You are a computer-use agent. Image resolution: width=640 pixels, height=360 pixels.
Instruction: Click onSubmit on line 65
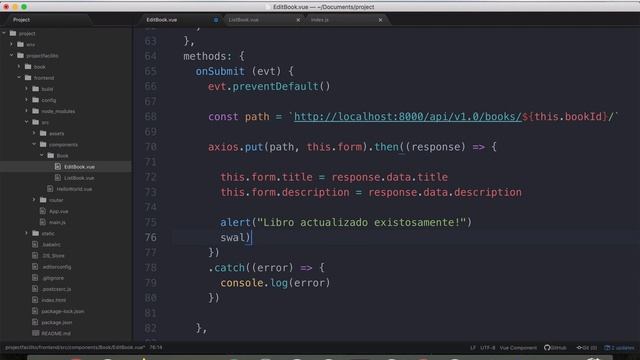(220, 71)
